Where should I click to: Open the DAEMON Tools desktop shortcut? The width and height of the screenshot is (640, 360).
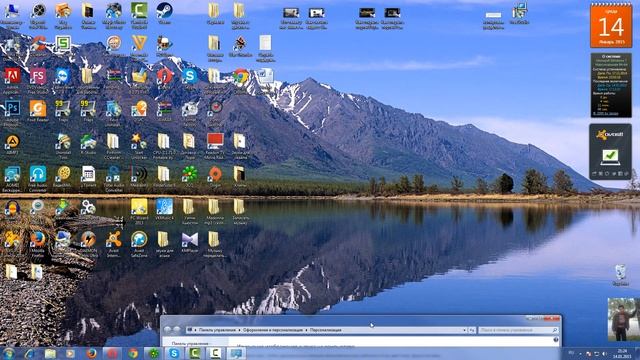point(88,244)
